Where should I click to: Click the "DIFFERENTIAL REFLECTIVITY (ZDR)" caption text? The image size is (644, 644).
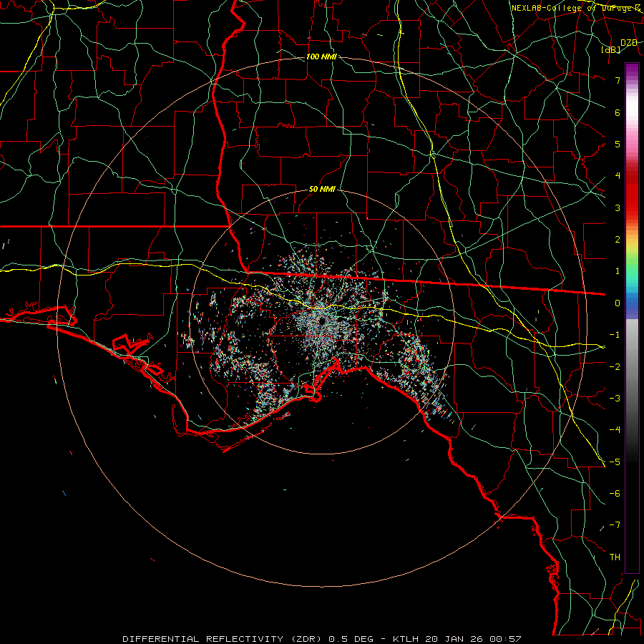coord(223,639)
